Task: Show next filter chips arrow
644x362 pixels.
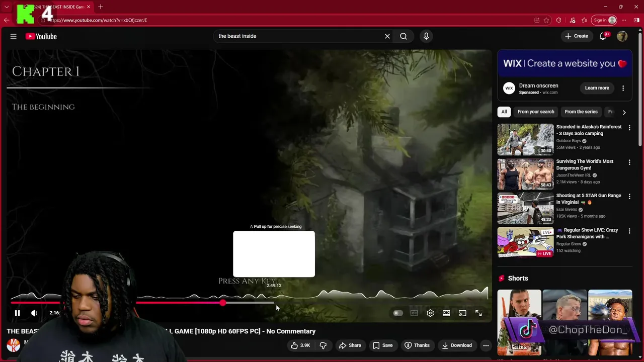Action: [x=624, y=112]
